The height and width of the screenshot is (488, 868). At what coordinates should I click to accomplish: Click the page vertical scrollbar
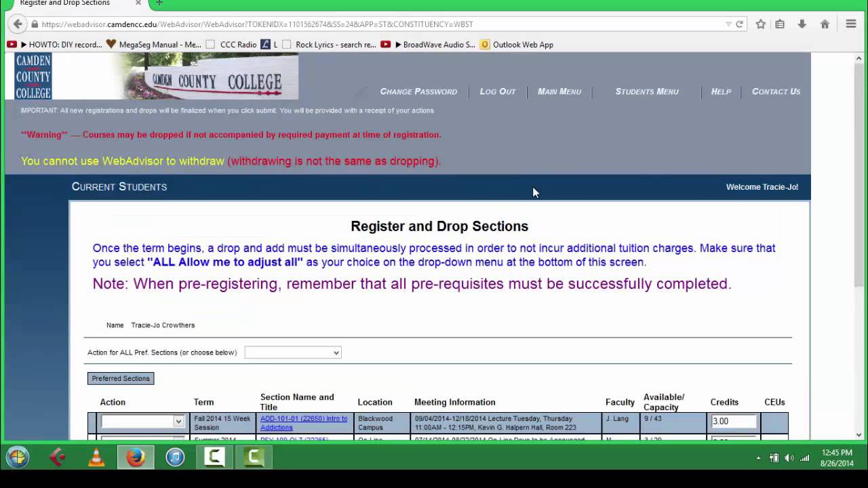pos(859,174)
